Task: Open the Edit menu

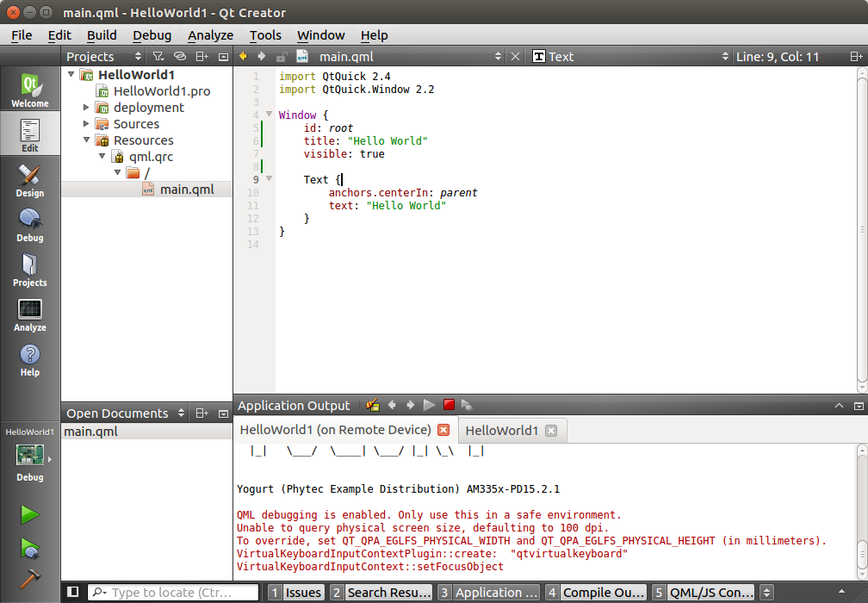Action: [x=59, y=34]
